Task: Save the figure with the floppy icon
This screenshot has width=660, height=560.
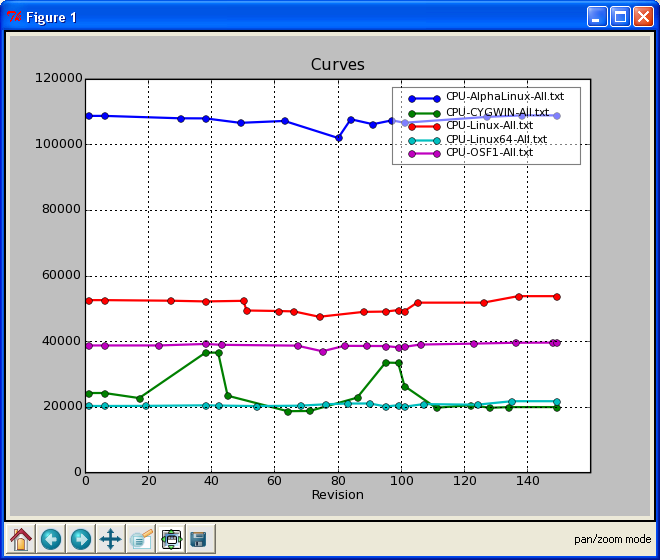Action: coord(201,539)
